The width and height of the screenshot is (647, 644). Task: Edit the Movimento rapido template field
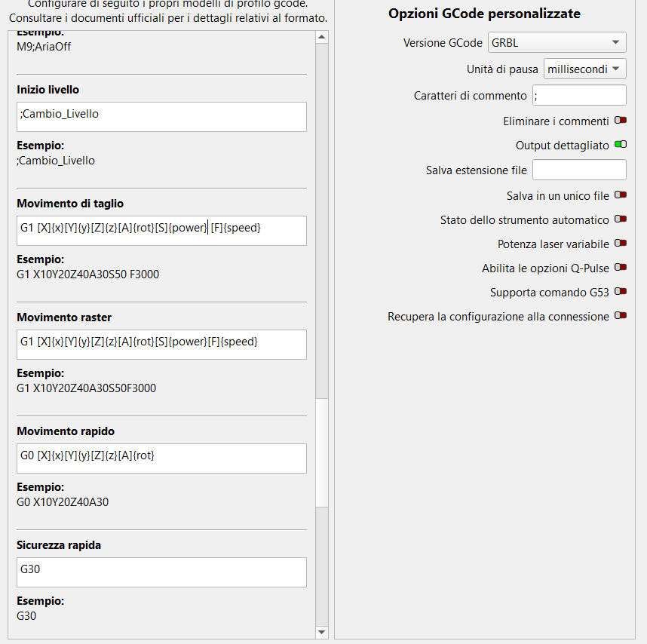pos(161,458)
